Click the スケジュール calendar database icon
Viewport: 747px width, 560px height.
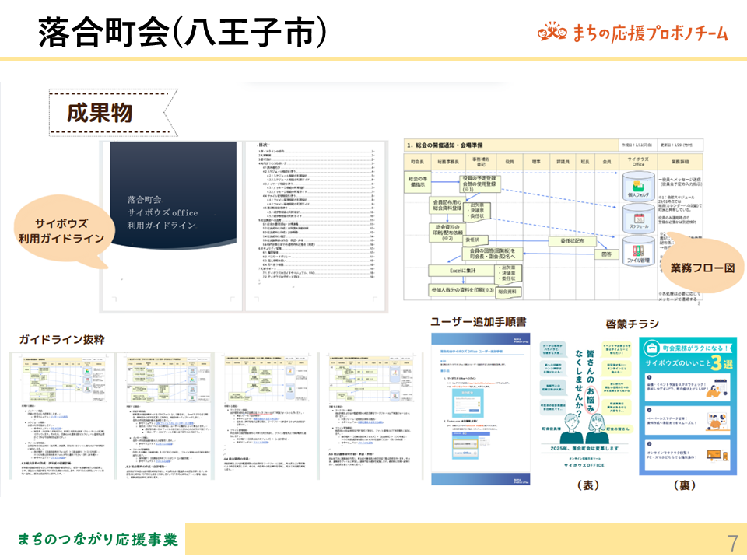638,218
